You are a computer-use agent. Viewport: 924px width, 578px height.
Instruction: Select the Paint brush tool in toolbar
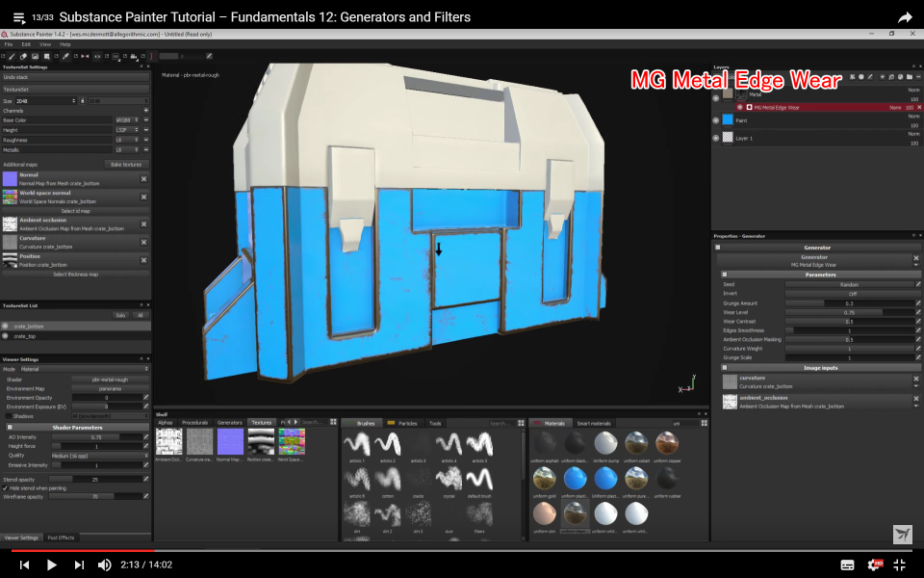tap(12, 56)
